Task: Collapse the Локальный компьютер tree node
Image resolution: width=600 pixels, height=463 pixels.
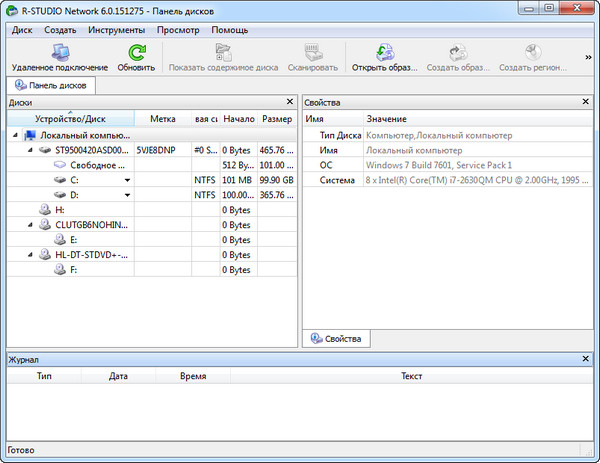Action: tap(16, 135)
